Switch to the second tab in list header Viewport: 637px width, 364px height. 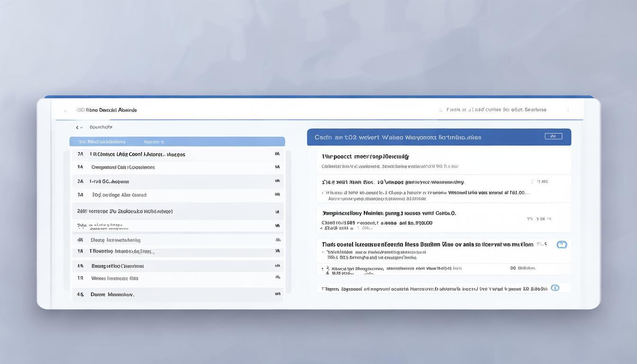154,142
